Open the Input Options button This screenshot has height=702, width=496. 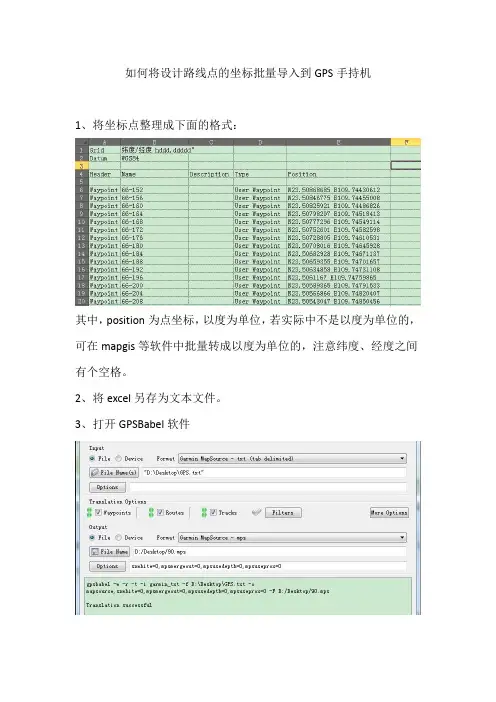pos(107,487)
